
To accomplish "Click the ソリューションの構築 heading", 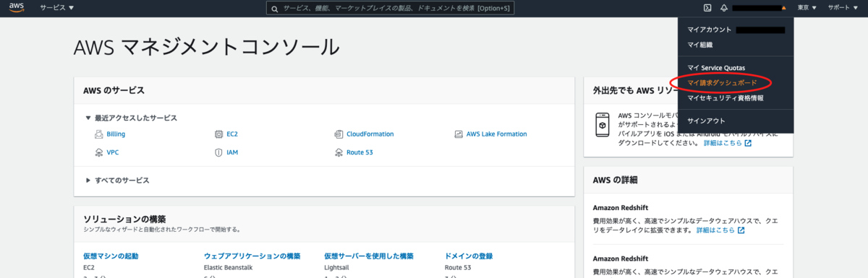I will coord(124,220).
